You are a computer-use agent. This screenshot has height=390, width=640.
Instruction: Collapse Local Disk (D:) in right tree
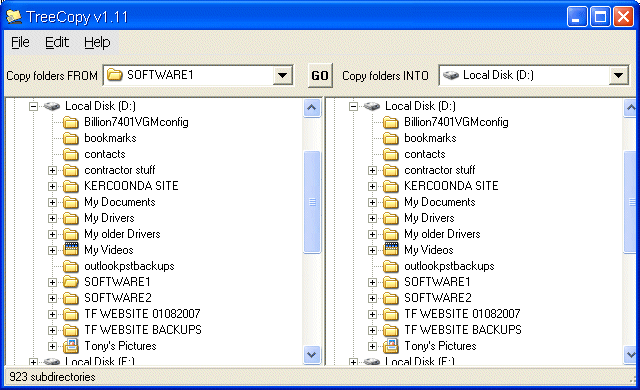coord(353,106)
